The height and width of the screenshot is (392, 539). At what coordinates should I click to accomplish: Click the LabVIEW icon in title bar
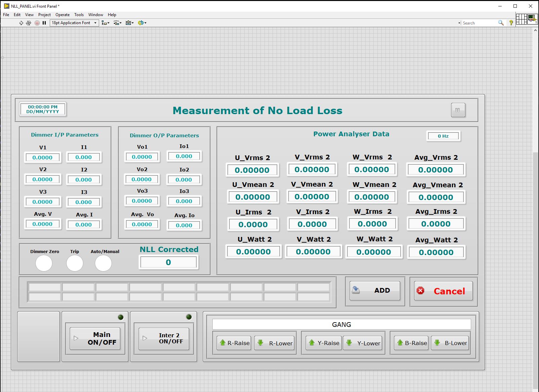point(6,6)
